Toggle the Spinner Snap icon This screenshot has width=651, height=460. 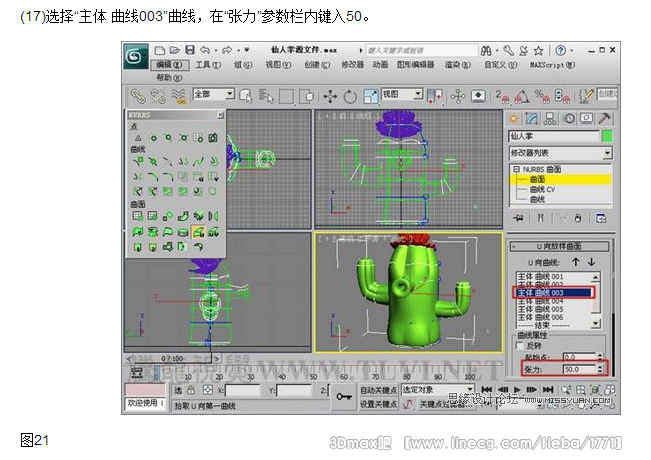[x=562, y=96]
